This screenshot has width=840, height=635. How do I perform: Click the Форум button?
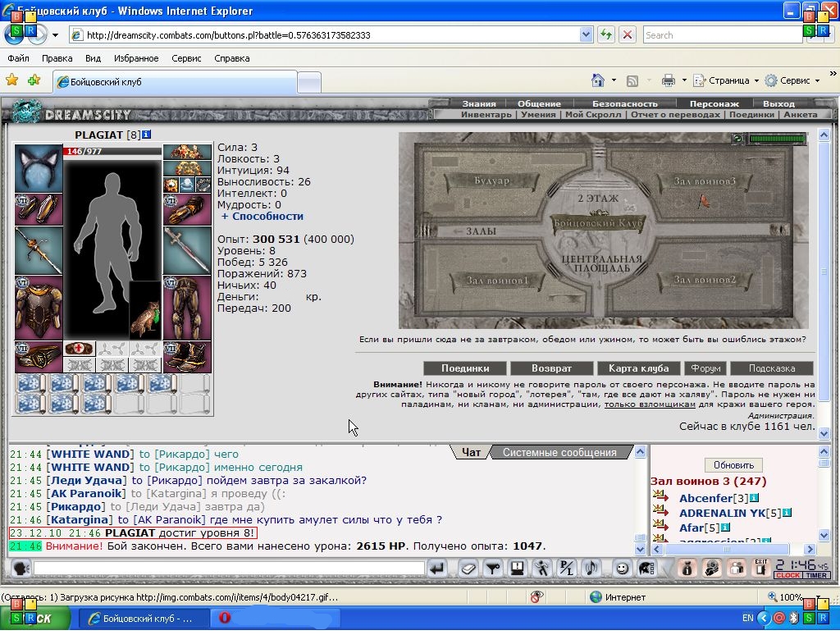[x=705, y=368]
